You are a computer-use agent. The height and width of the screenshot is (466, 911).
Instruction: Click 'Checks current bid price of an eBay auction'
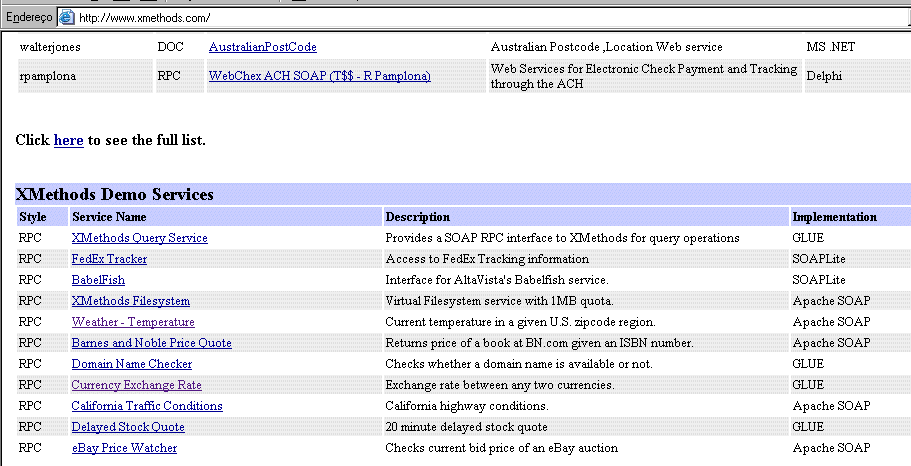point(501,448)
